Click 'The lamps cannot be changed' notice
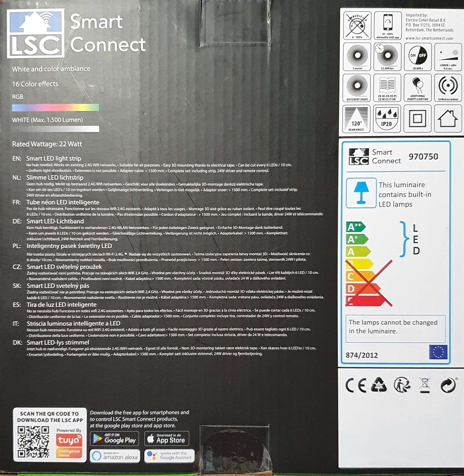 pyautogui.click(x=393, y=327)
